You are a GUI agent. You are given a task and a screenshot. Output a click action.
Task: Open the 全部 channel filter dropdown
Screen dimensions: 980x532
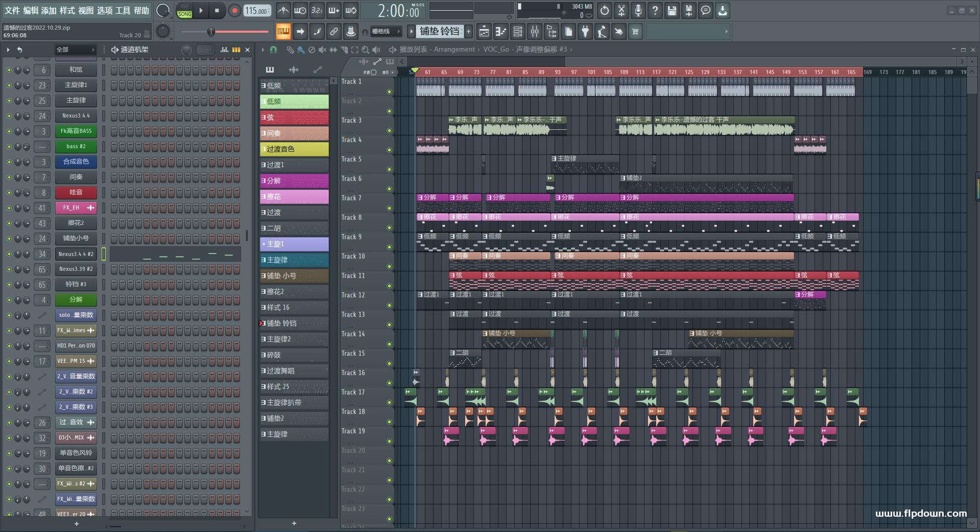[x=76, y=50]
